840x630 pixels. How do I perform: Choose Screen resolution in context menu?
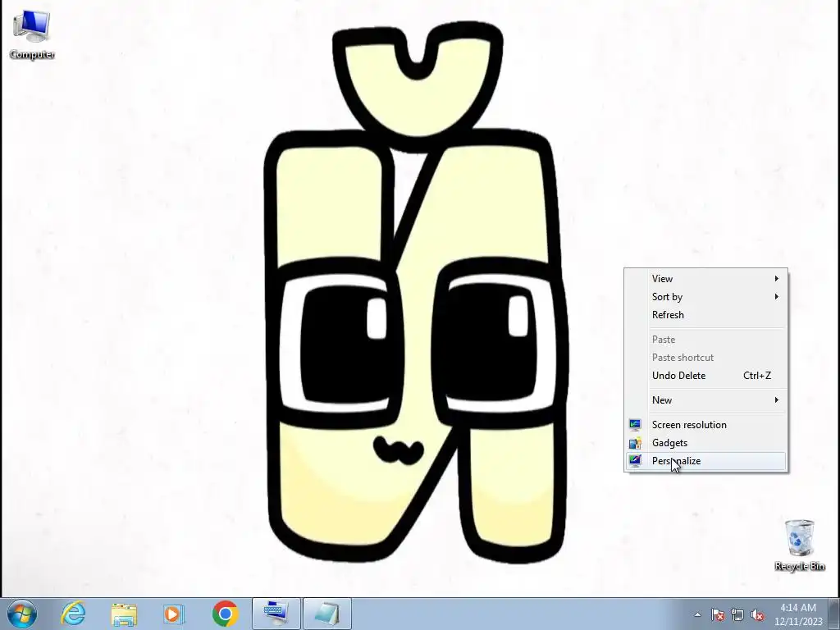[706, 425]
